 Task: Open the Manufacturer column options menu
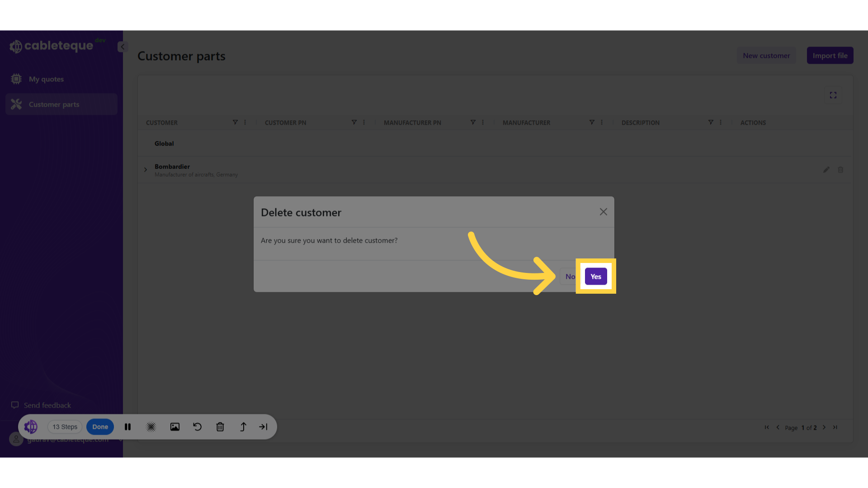(602, 122)
